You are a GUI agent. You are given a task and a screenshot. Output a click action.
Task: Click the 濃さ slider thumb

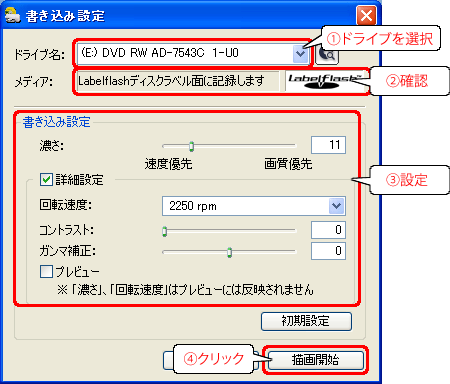191,146
